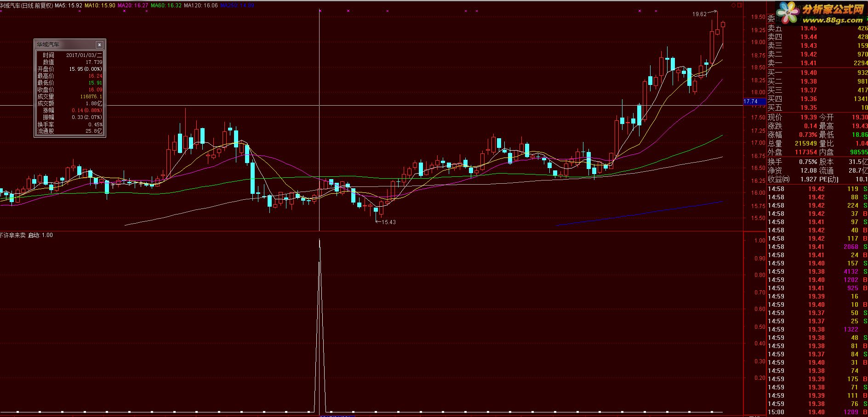This screenshot has width=868, height=417.
Task: Click the 最低价 15.91 row in popup
Action: tap(70, 83)
